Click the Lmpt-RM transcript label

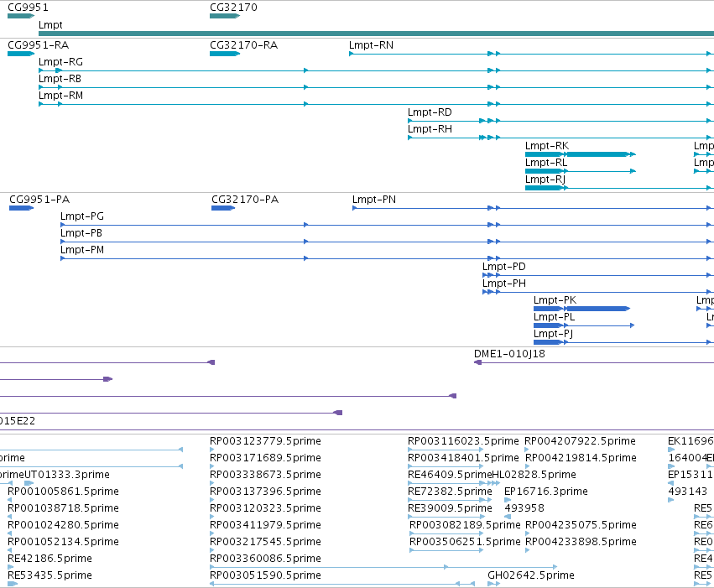60,96
